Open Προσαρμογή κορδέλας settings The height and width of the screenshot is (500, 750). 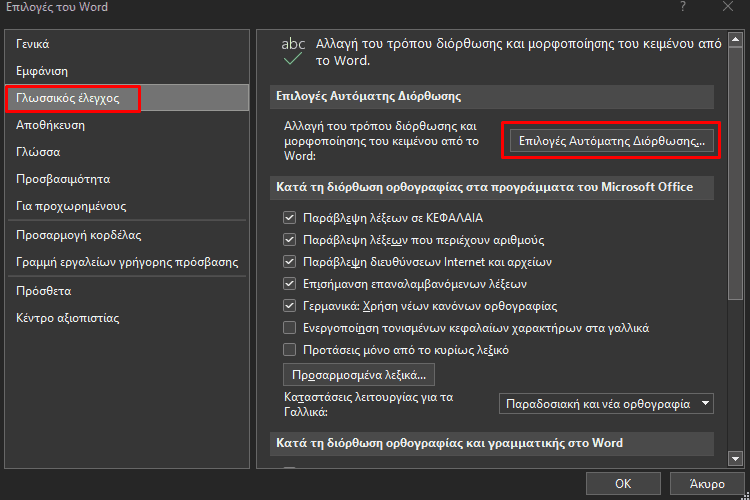(x=128, y=235)
